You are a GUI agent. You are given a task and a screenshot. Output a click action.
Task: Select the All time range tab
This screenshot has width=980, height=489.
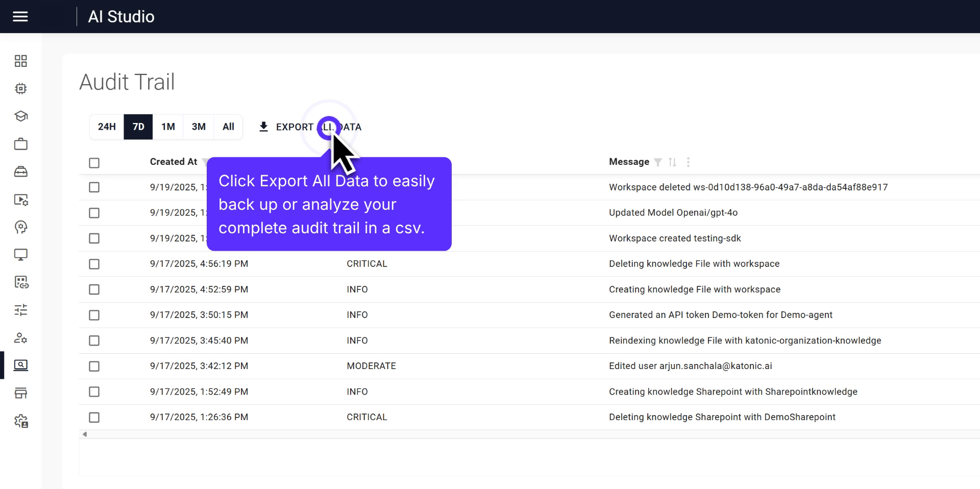[x=228, y=127]
